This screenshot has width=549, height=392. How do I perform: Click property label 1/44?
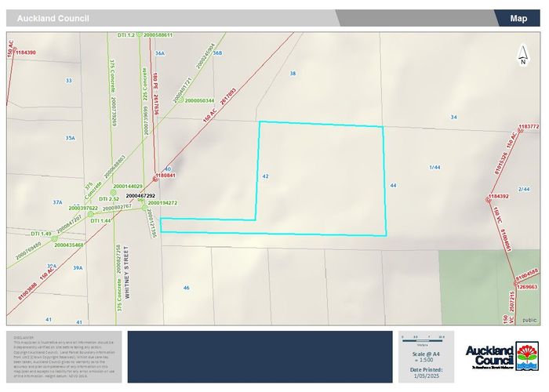[x=434, y=167]
